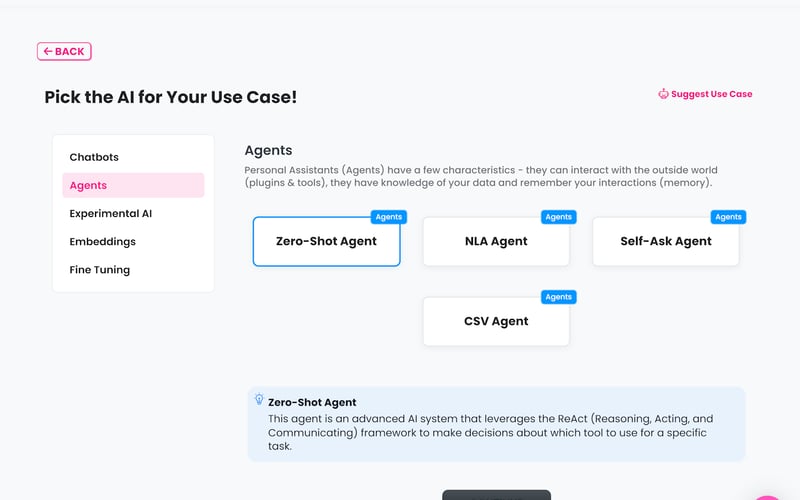Click the Suggest Use Case link
Viewport: 800px width, 500px height.
pyautogui.click(x=711, y=94)
